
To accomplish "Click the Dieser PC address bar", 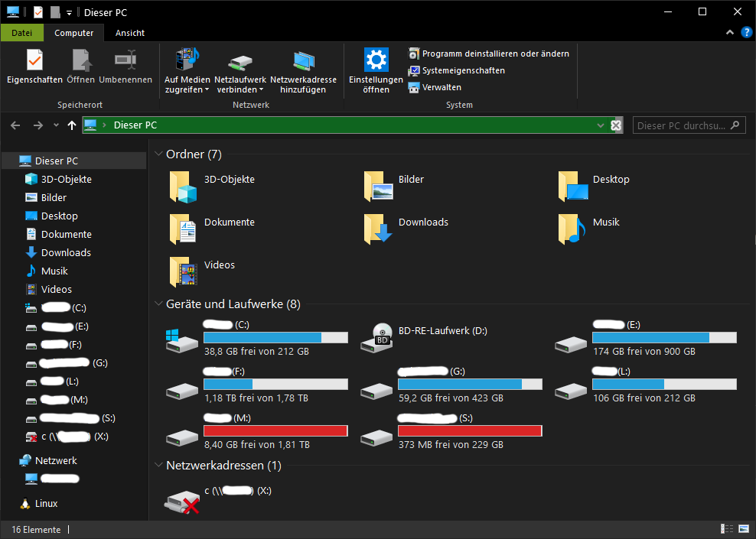I will point(340,125).
